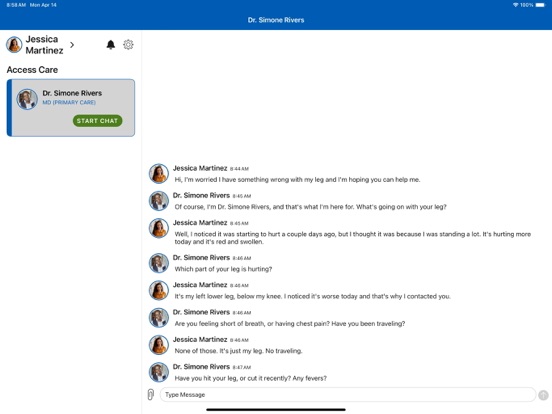Click message 'None of those. It's just my leg'

pos(238,351)
